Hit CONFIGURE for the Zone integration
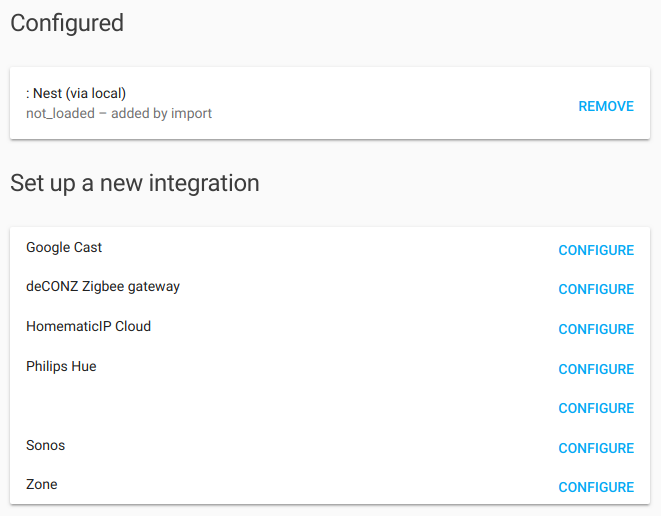The image size is (661, 516). (x=595, y=487)
